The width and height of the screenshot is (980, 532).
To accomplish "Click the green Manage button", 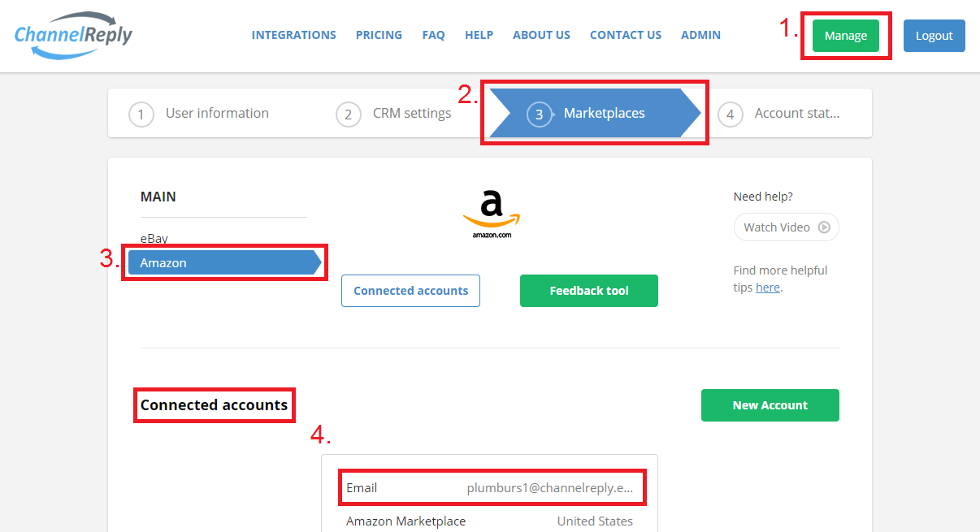I will tap(845, 35).
